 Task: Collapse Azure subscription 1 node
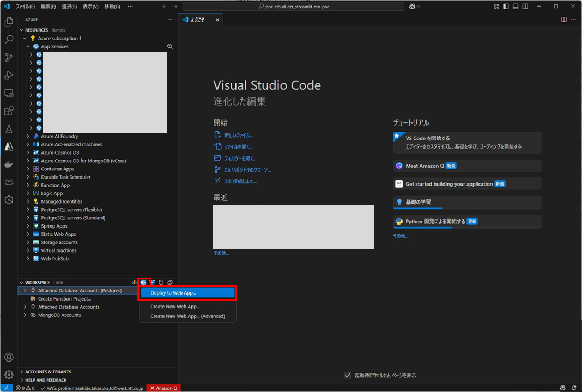25,38
